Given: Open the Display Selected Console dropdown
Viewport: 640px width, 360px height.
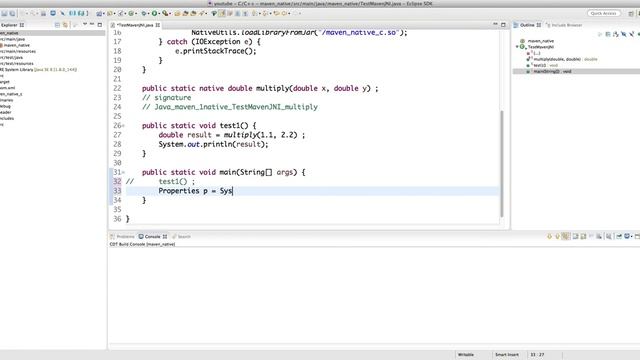Looking at the screenshot, I should pos(631,236).
